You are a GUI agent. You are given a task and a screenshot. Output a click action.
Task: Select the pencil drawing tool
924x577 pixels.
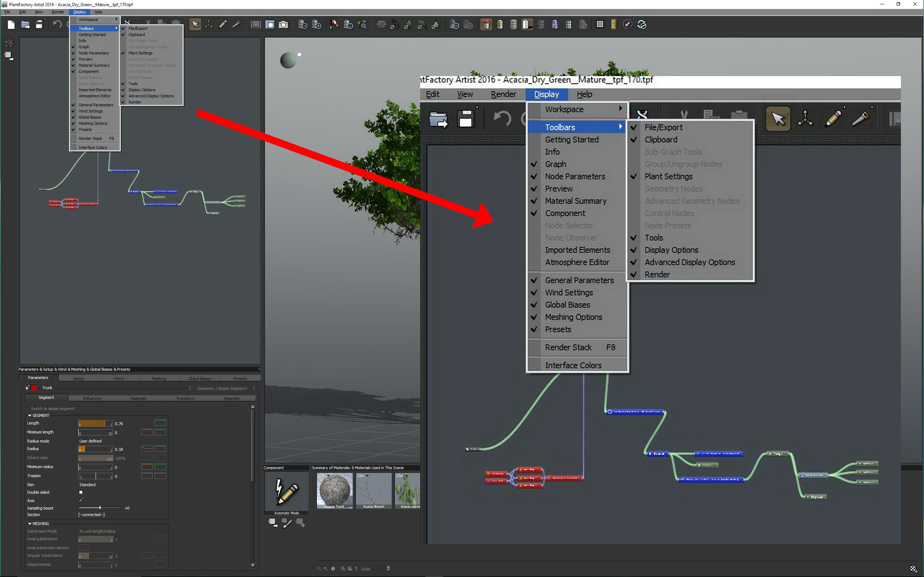223,25
